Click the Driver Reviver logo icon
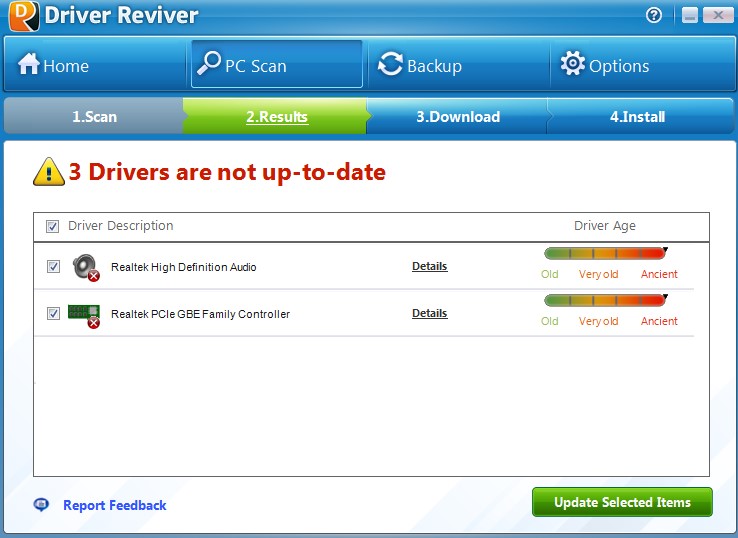Viewport: 738px width, 538px height. 24,16
